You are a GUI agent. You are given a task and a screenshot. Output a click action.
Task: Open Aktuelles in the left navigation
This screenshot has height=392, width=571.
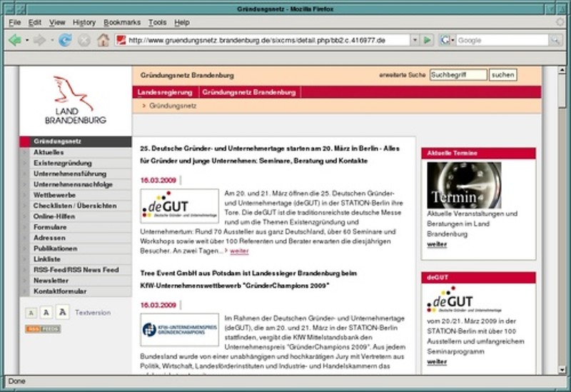76,152
